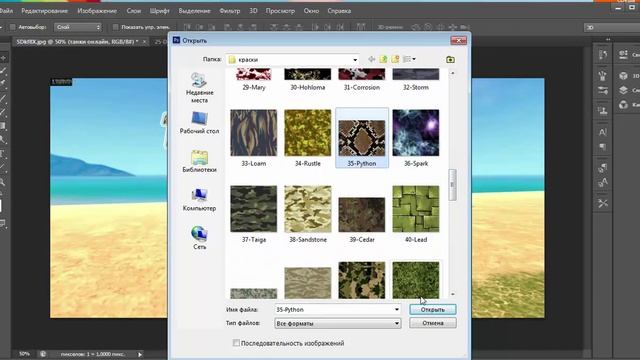Screen dimensions: 640x360
Task: Select the Zoom tool in left toolbar
Action: pos(2,182)
